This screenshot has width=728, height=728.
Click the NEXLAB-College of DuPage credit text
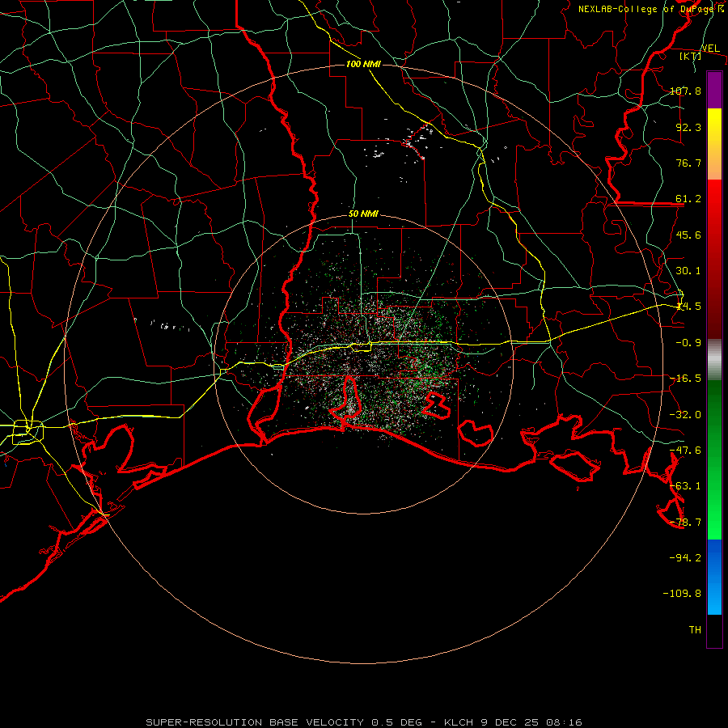(x=650, y=9)
